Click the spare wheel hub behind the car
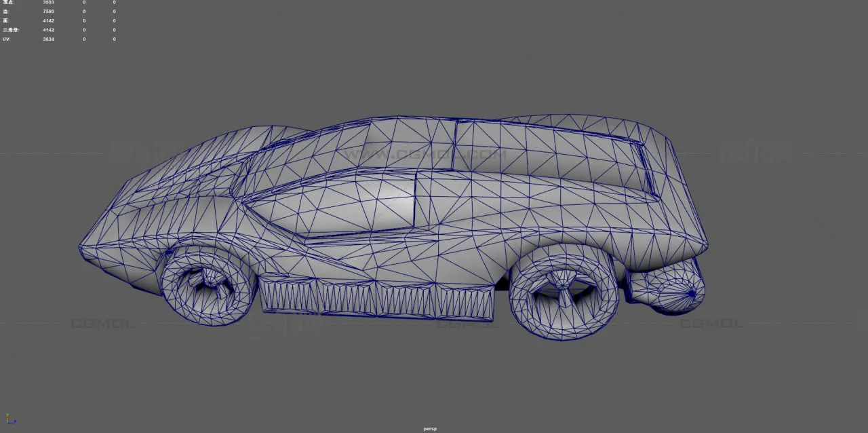The image size is (868, 433). pyautogui.click(x=690, y=294)
